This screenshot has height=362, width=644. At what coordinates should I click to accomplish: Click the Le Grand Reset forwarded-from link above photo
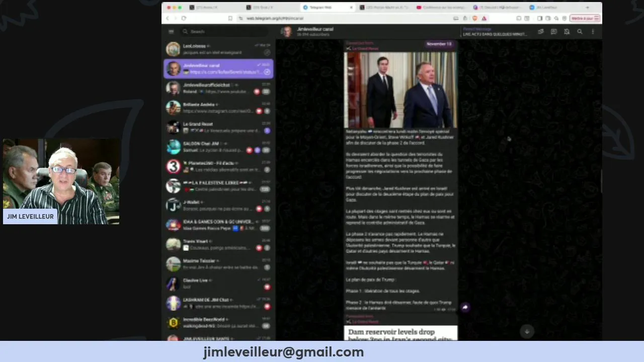365,48
